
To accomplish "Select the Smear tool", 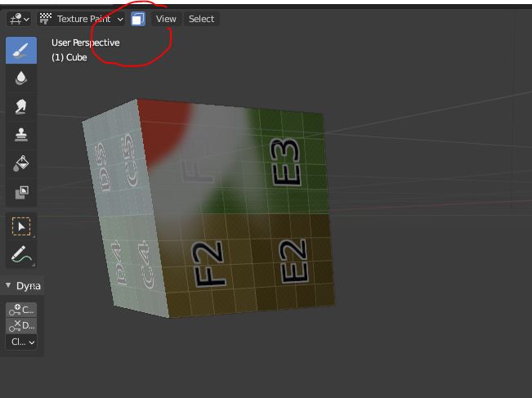I will pos(21,107).
